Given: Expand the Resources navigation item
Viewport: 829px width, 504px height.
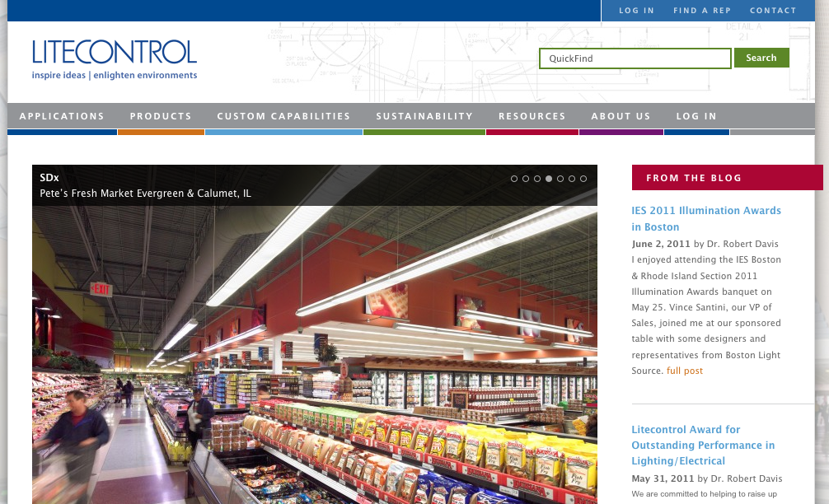Looking at the screenshot, I should click(x=532, y=116).
